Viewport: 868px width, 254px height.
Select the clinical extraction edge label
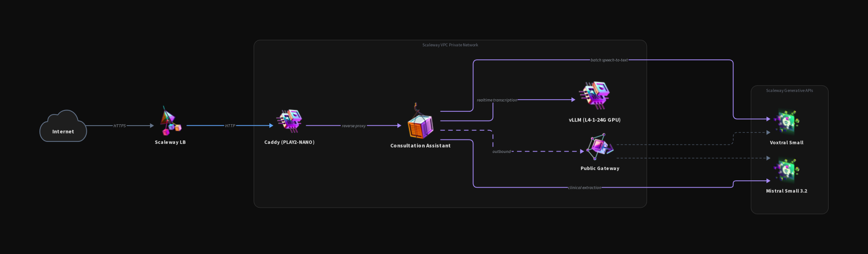click(x=585, y=188)
